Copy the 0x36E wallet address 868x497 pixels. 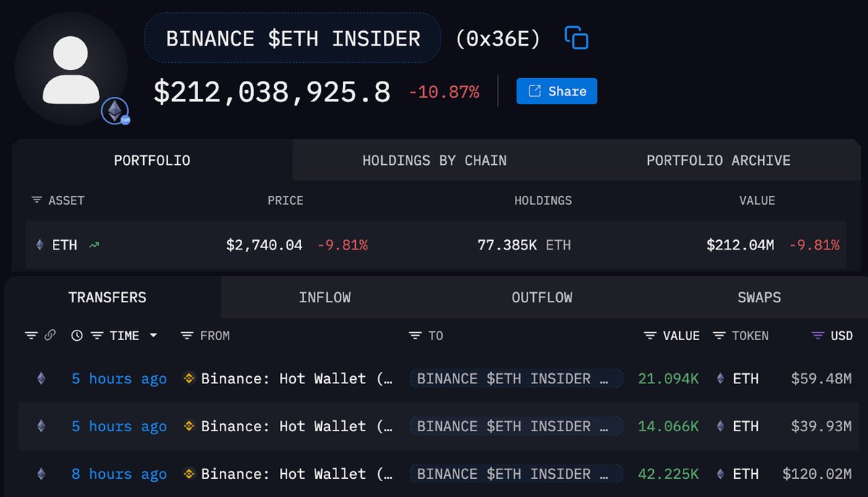point(576,38)
